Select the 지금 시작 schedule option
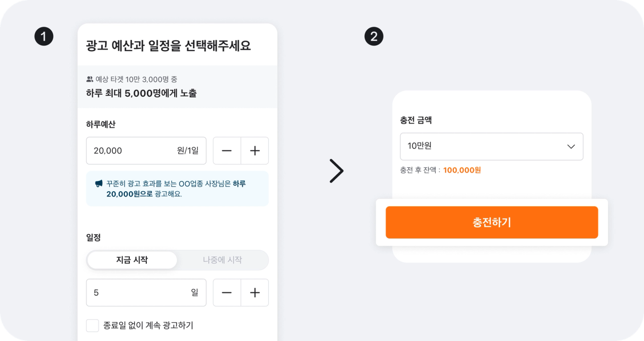 pos(132,260)
